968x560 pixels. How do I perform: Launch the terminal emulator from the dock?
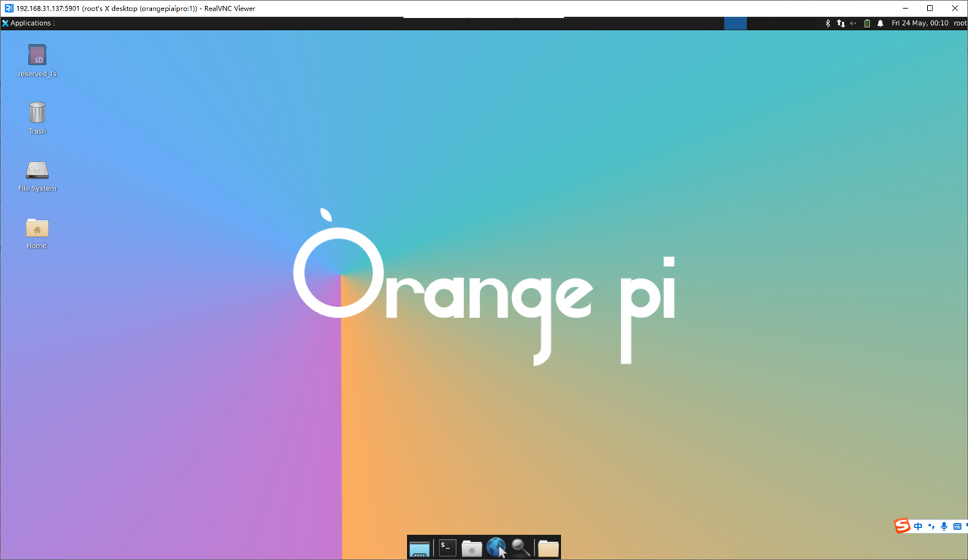coord(448,547)
